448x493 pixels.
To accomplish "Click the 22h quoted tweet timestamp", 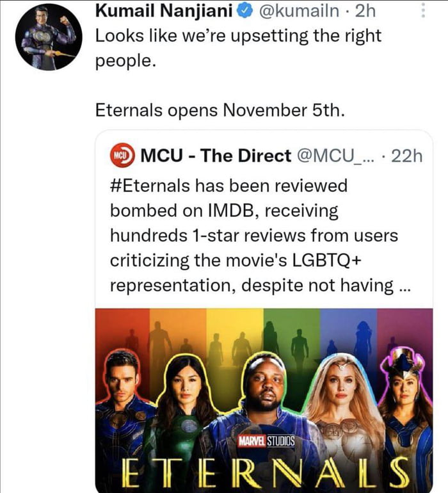I will 407,155.
